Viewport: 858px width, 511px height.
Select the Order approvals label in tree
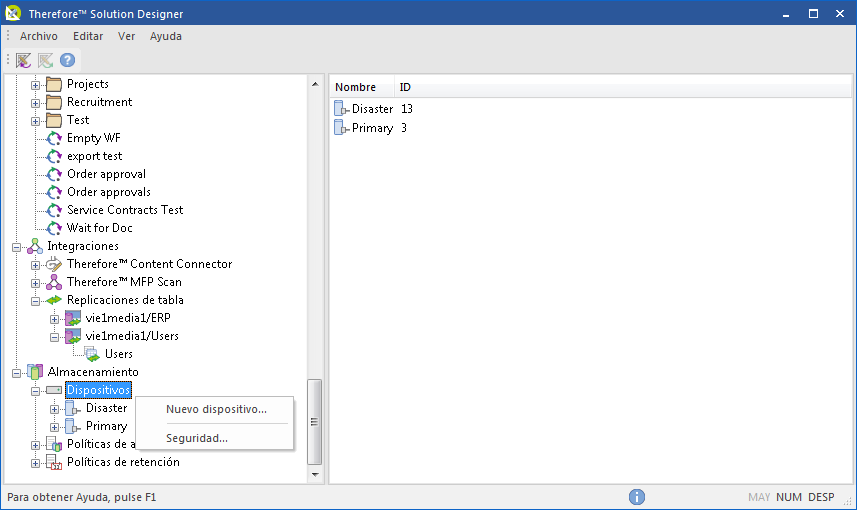(109, 192)
